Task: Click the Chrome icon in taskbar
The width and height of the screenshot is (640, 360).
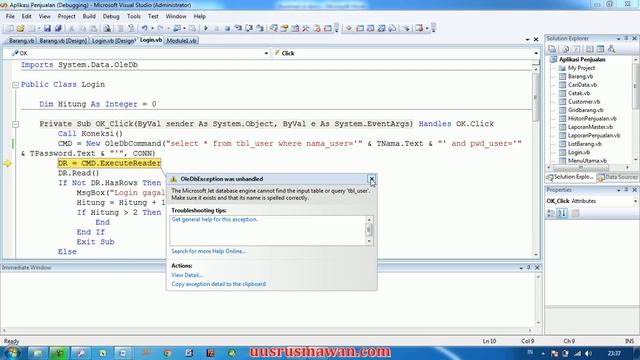Action: pyautogui.click(x=167, y=353)
